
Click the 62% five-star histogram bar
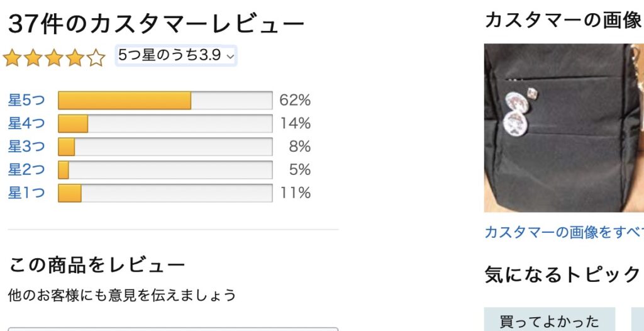click(165, 100)
